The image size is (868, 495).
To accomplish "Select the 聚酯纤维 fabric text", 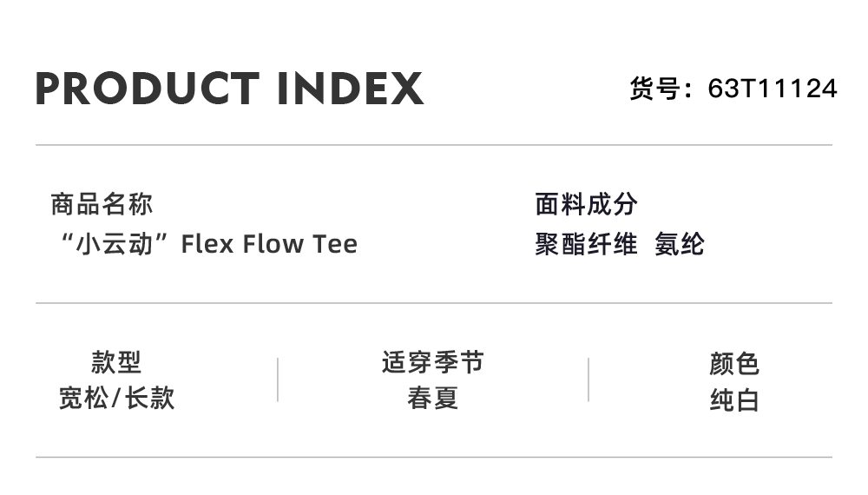I will 587,244.
